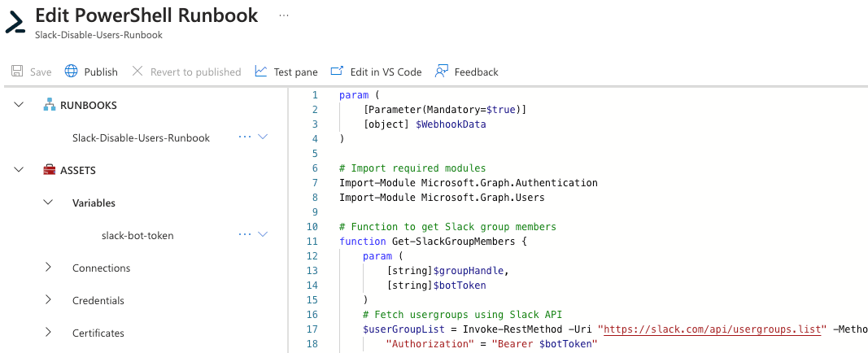868x353 pixels.
Task: Choose Revert to published
Action: click(186, 72)
